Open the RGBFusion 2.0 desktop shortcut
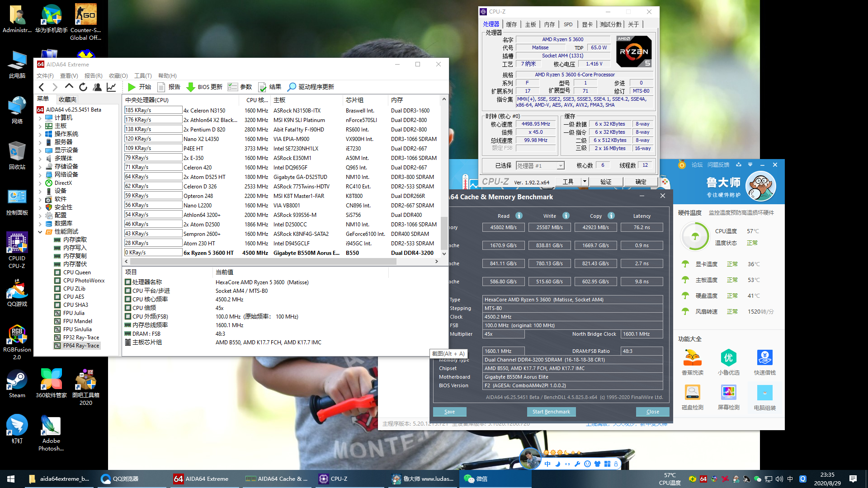 (17, 342)
